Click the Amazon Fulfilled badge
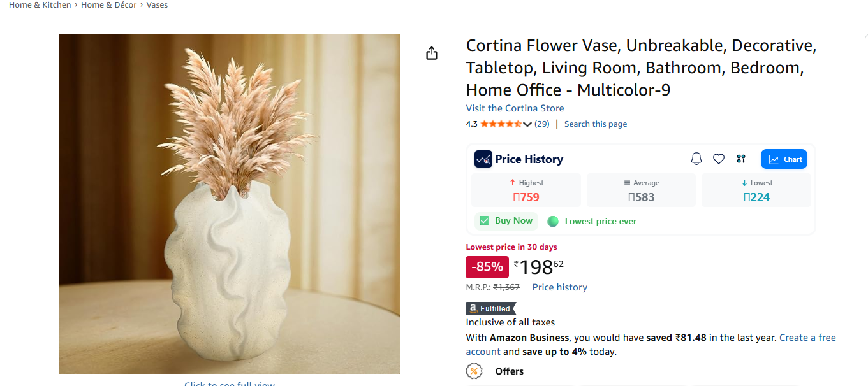868x386 pixels. (x=490, y=308)
